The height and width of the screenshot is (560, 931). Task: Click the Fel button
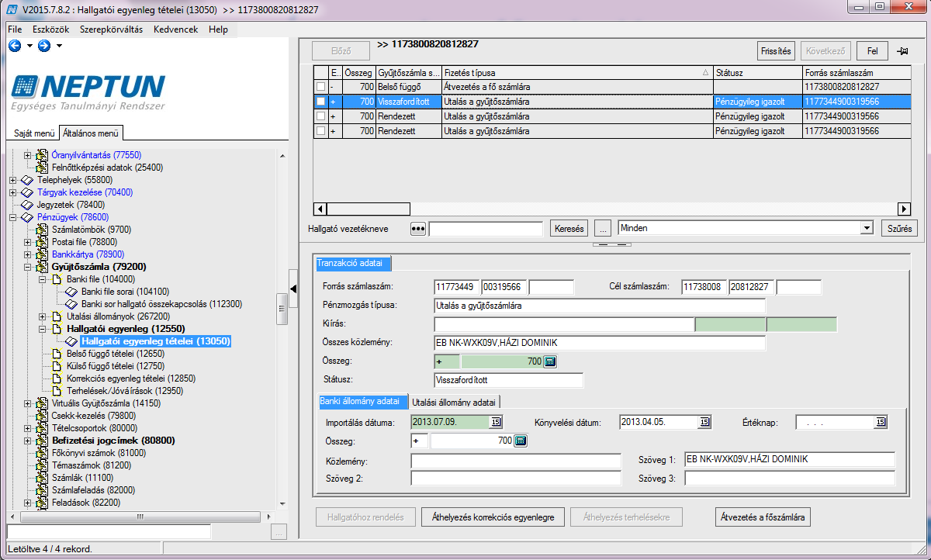[x=872, y=51]
